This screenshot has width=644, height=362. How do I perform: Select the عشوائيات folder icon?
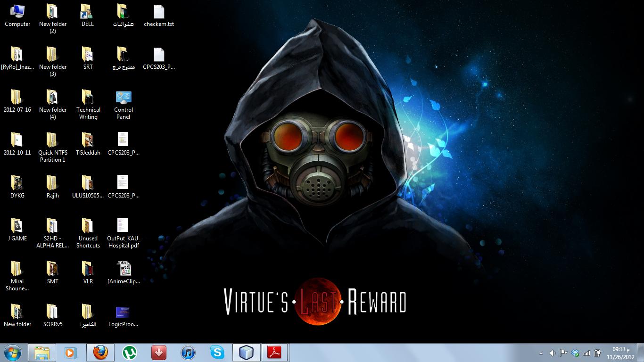click(x=124, y=16)
